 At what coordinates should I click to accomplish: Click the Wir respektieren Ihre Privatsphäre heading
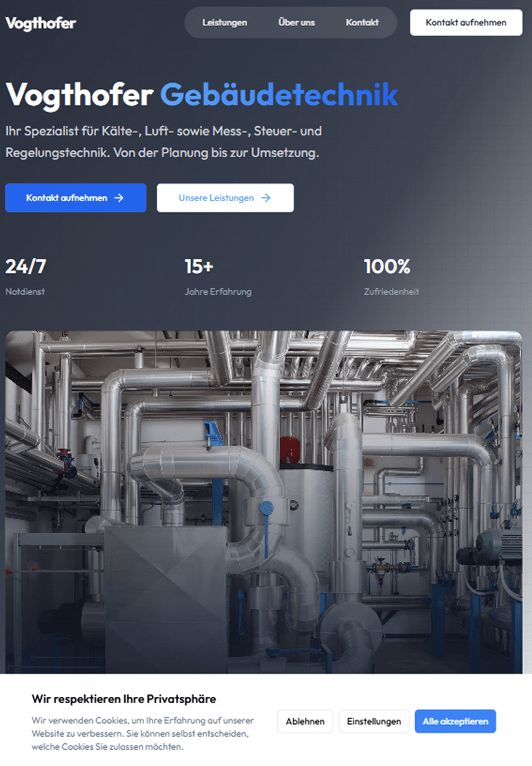coord(123,699)
